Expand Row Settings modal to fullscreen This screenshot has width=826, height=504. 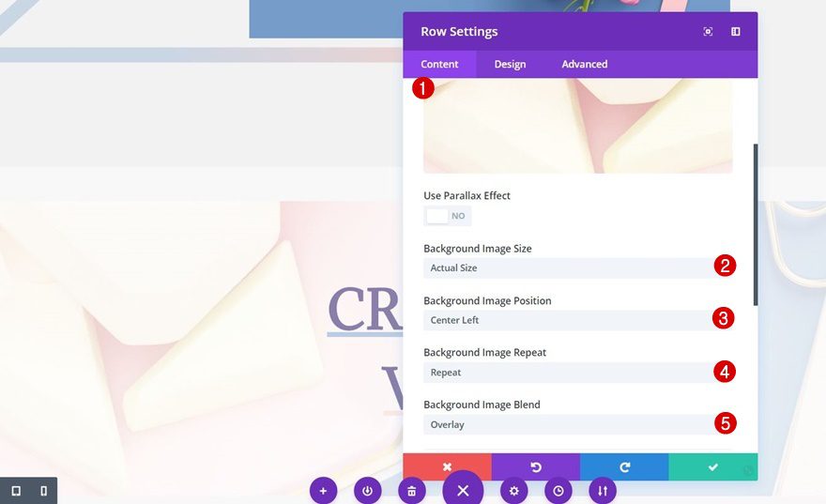pos(708,32)
